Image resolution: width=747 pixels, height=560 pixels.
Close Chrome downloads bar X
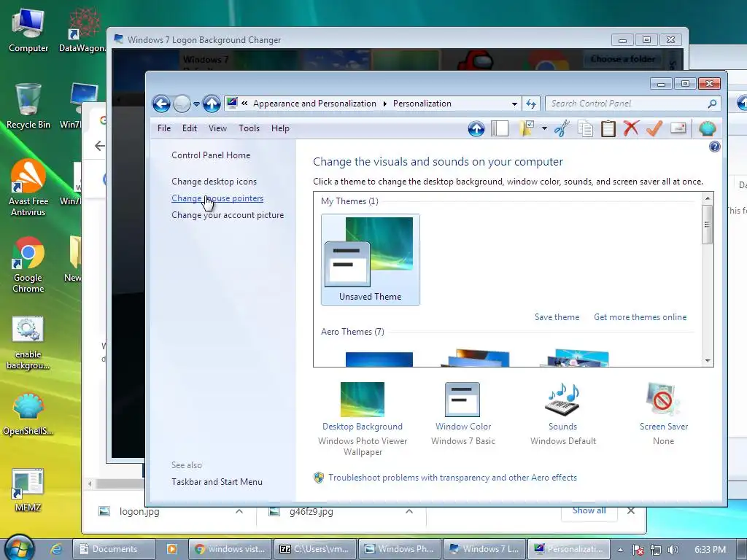coord(631,511)
